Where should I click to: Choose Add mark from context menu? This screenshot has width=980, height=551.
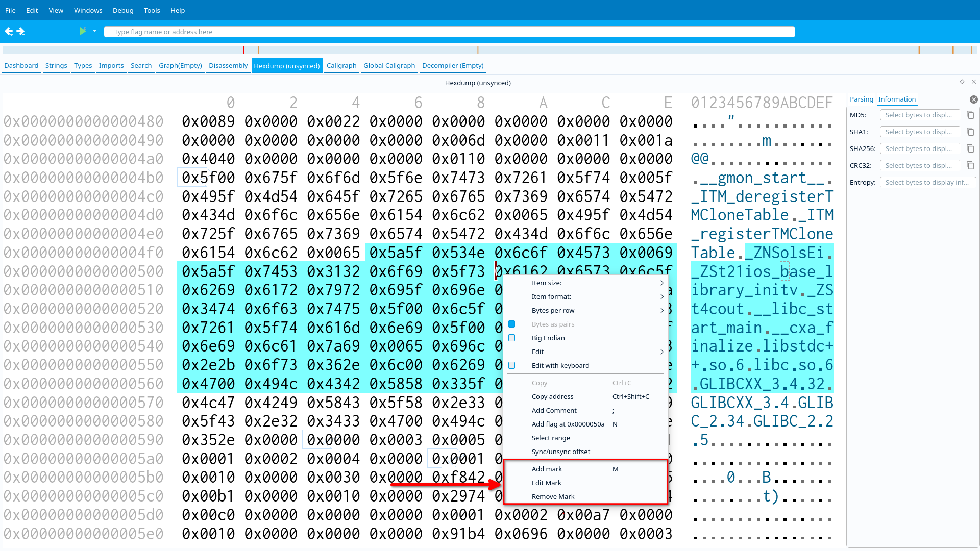click(547, 469)
